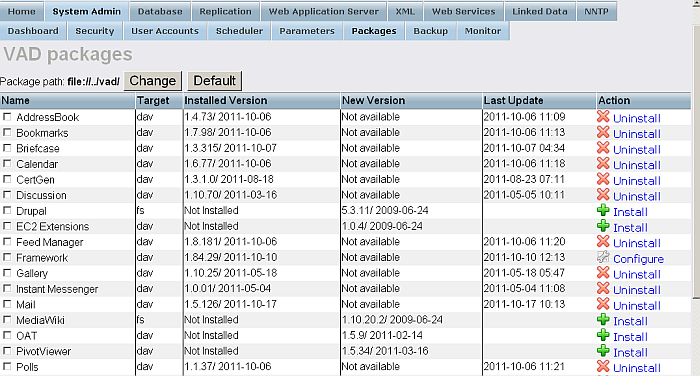The height and width of the screenshot is (376, 700).
Task: Click the configure icon for Framework
Action: click(603, 257)
